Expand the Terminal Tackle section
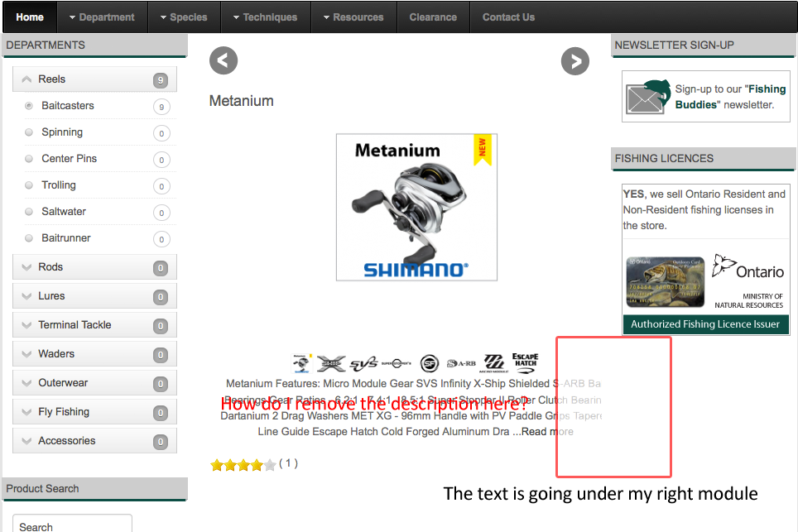 click(94, 325)
